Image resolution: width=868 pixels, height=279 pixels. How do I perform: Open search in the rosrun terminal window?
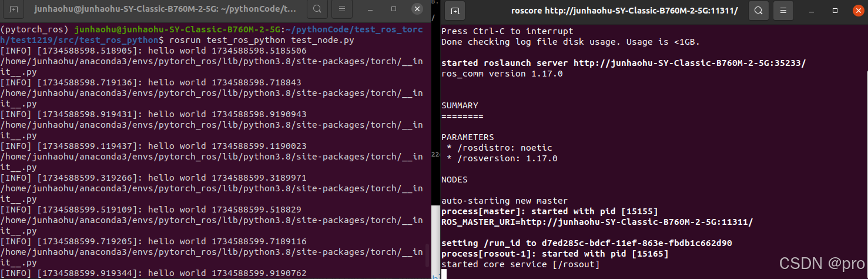[317, 9]
